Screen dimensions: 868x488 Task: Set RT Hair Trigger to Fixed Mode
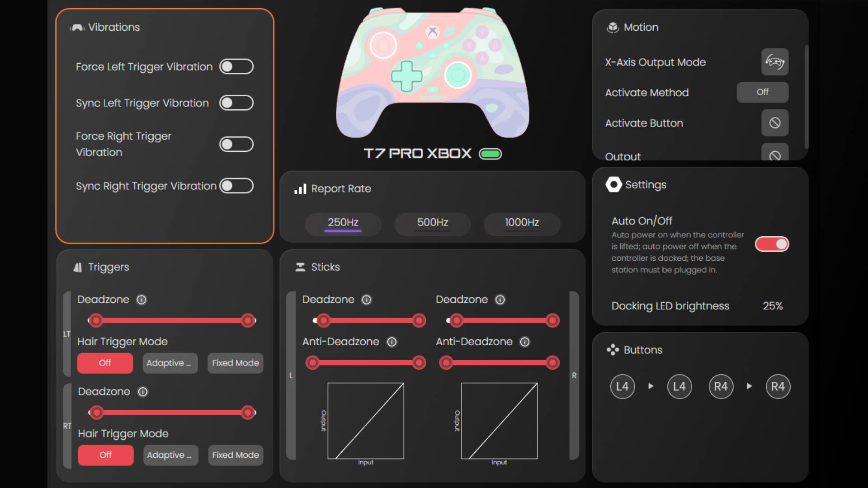[235, 455]
